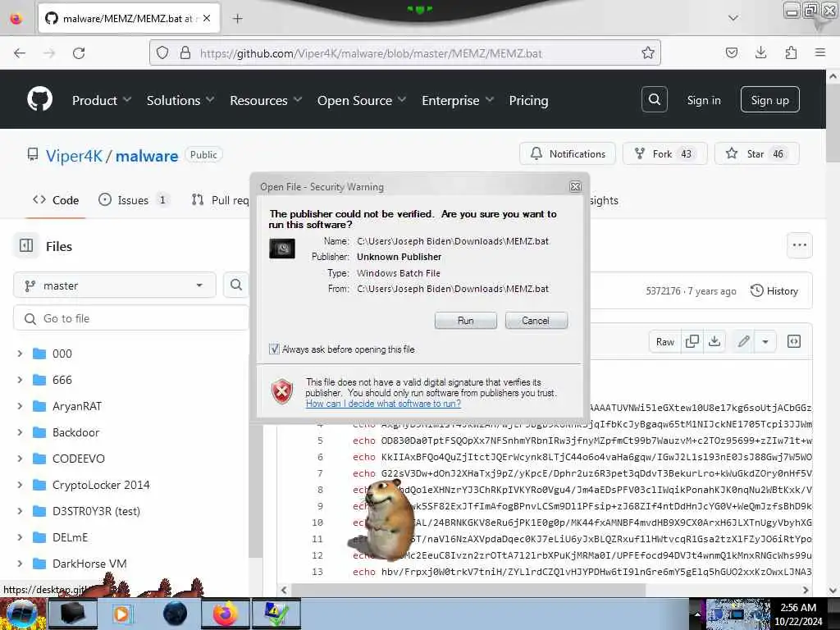The height and width of the screenshot is (630, 840).
Task: Expand the 000 folder
Action: point(20,354)
